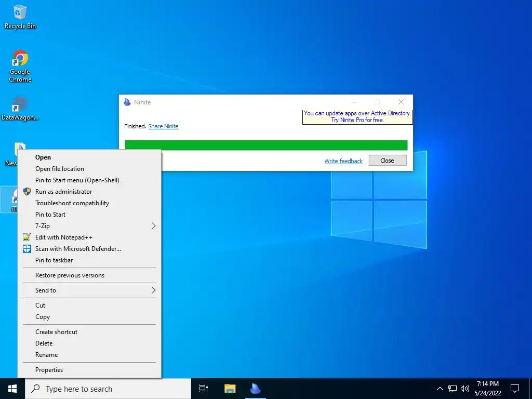Image resolution: width=532 pixels, height=399 pixels.
Task: Expand the Send to submenu
Action: pos(89,290)
